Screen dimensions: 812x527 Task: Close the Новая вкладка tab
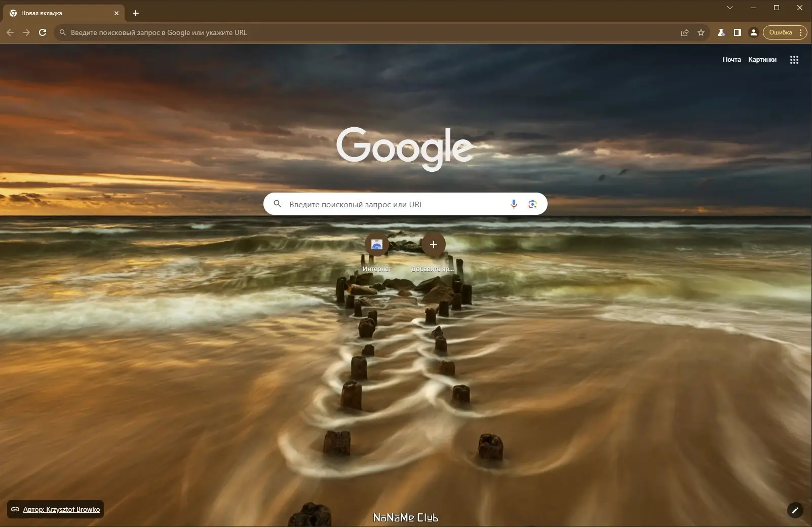[117, 13]
